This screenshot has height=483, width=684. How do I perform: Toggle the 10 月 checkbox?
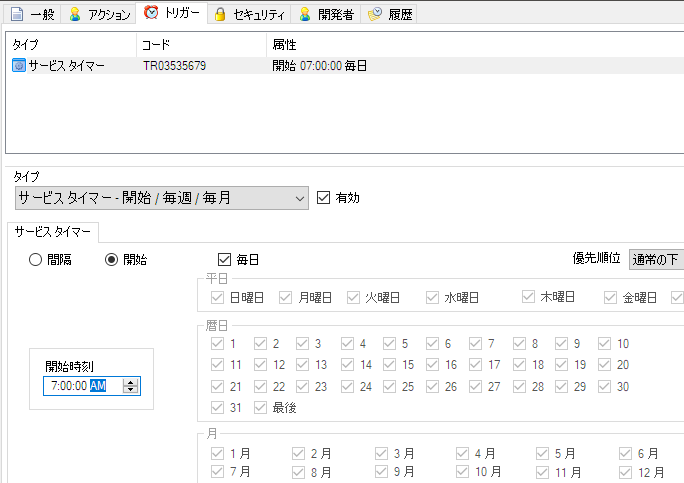pyautogui.click(x=462, y=471)
